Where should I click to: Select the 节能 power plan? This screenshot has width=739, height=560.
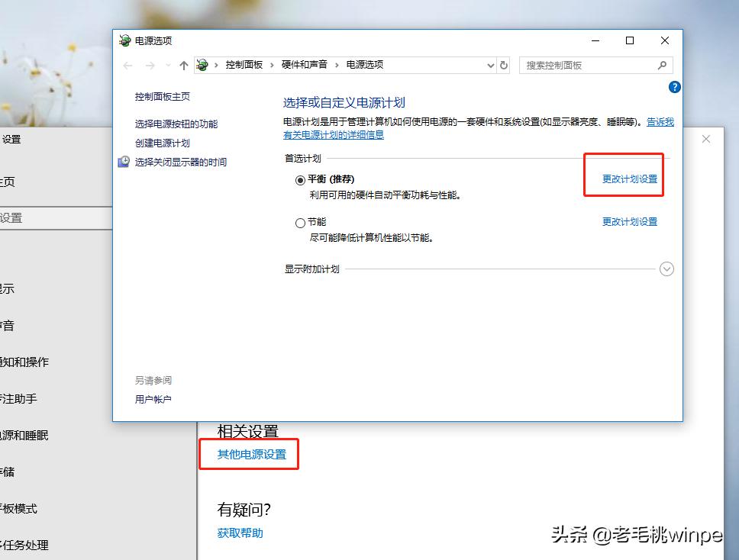(301, 221)
